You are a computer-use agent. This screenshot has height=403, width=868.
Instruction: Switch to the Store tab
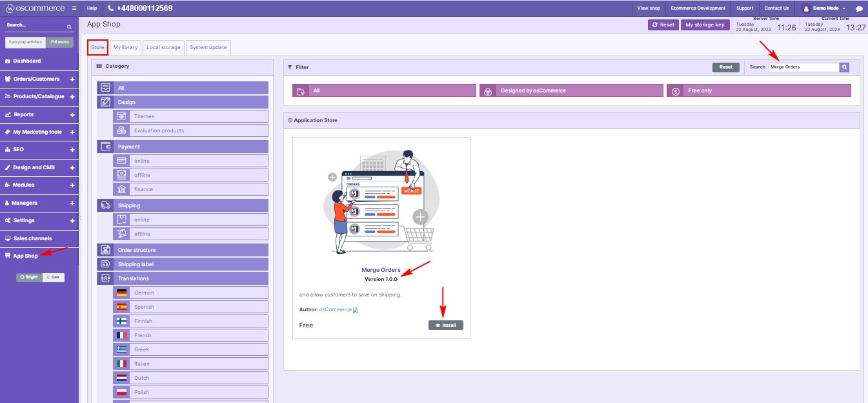point(97,47)
